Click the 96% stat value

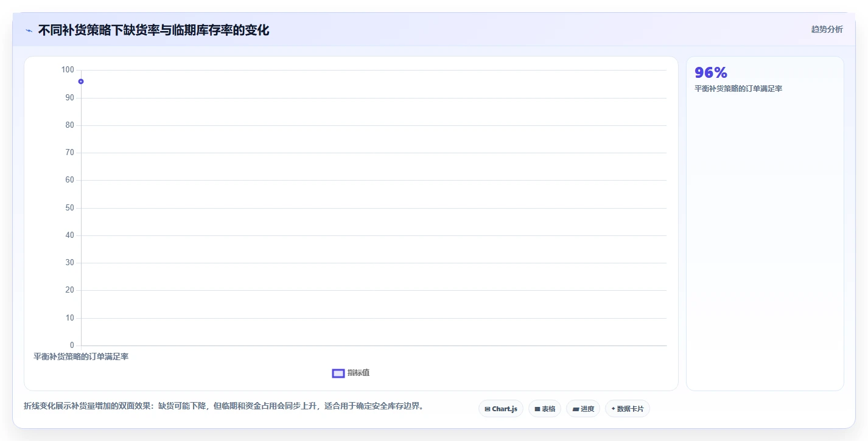coord(711,72)
